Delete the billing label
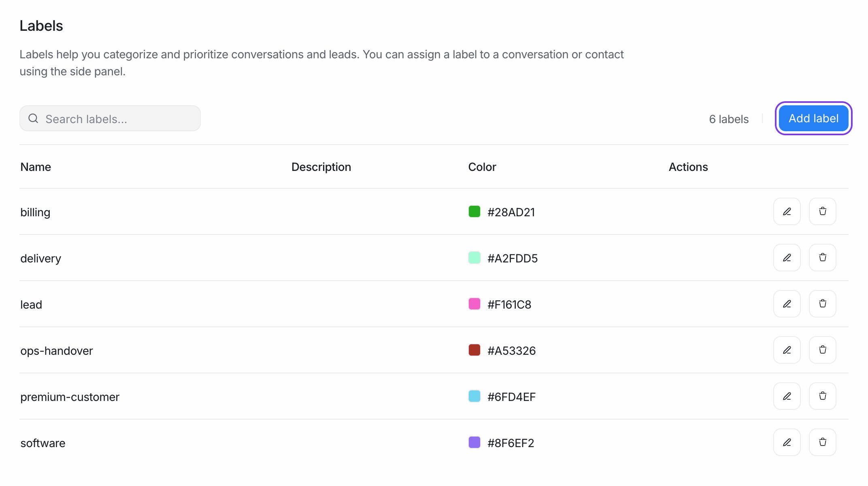The image size is (868, 486). pyautogui.click(x=822, y=211)
